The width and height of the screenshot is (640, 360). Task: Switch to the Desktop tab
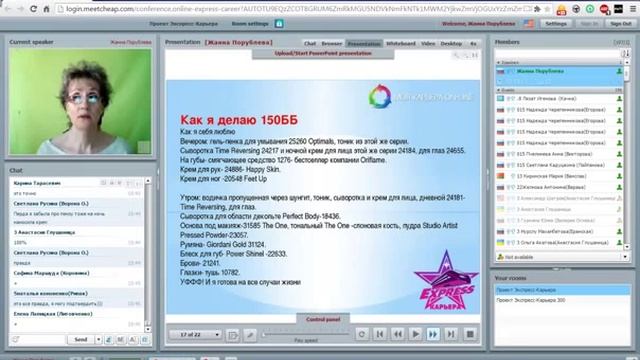click(x=451, y=43)
